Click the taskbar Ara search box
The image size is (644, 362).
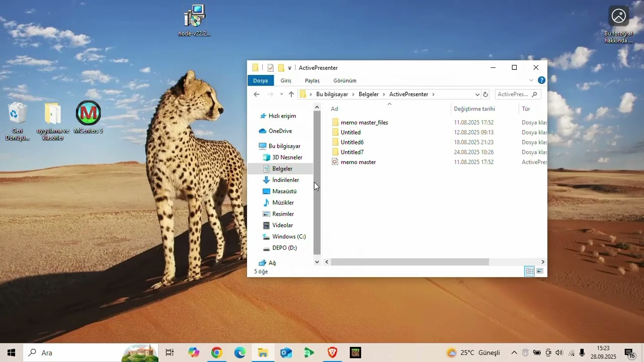tap(91, 353)
